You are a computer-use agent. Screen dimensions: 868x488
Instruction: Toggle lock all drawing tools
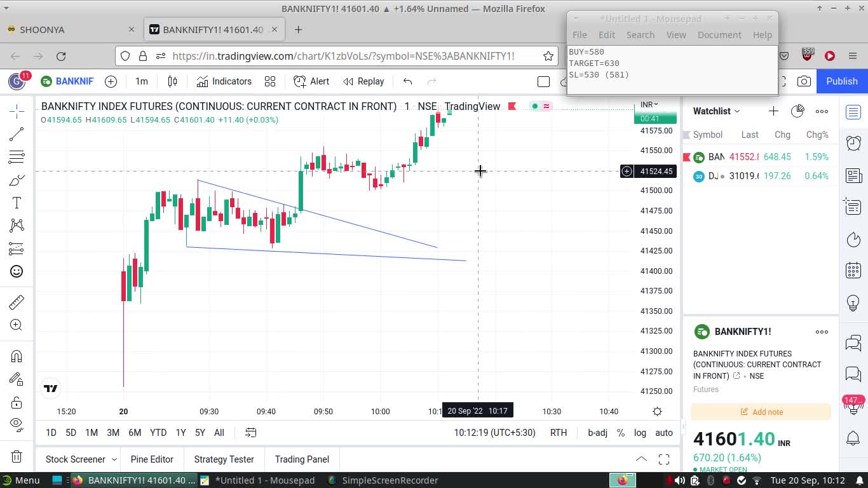click(17, 402)
